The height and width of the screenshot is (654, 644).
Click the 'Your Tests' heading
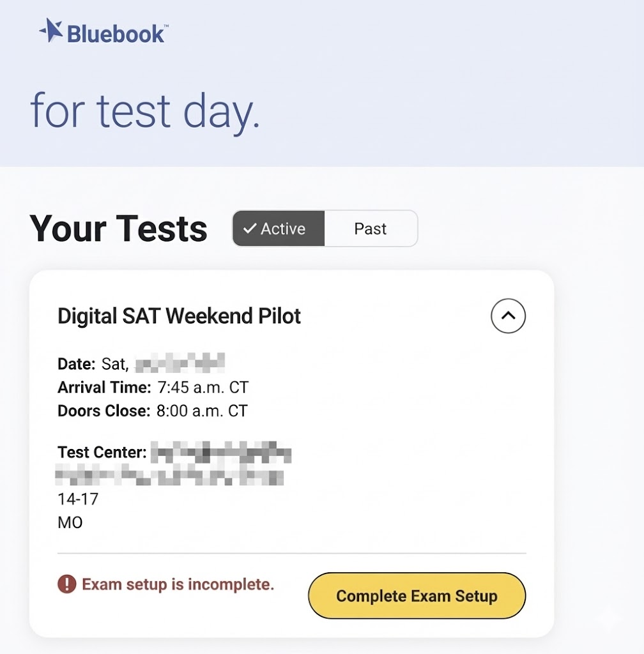(x=118, y=229)
